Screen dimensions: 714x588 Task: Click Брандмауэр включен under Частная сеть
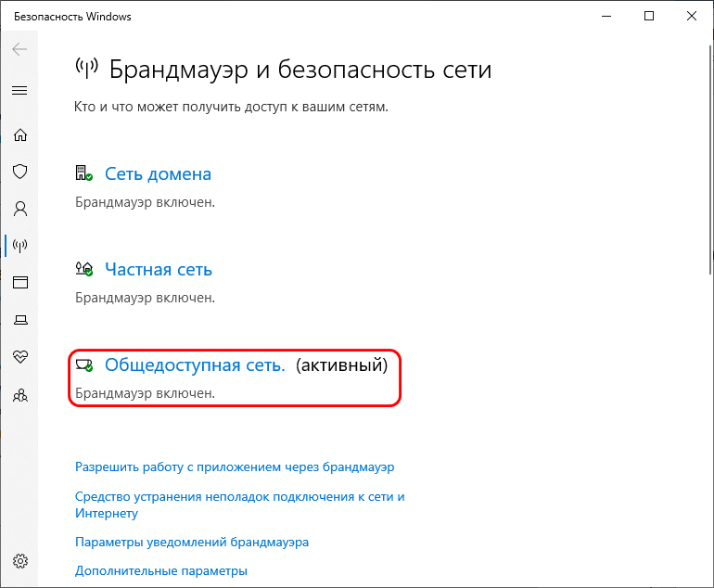click(x=145, y=298)
